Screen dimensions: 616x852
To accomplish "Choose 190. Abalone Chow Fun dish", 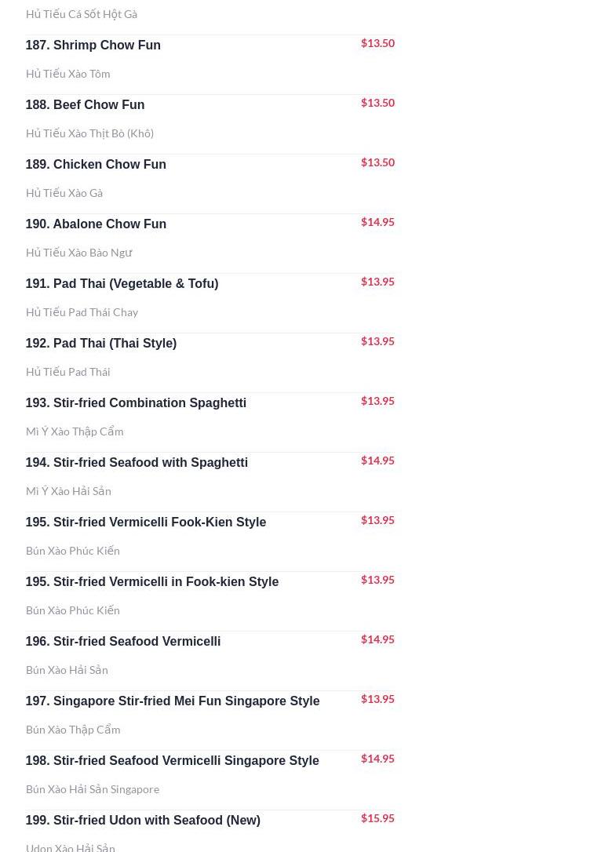I will 96,224.
